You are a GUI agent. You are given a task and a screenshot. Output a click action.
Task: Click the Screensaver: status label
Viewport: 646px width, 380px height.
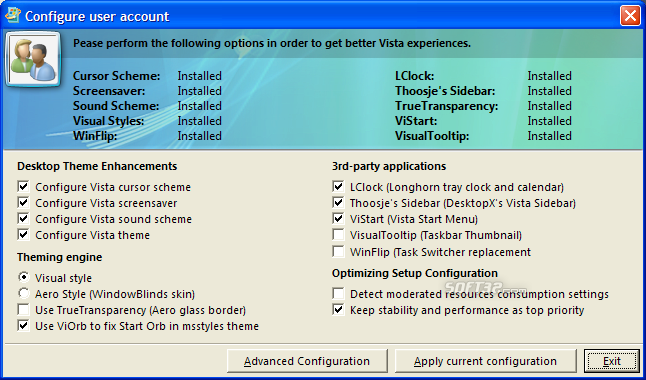point(109,91)
